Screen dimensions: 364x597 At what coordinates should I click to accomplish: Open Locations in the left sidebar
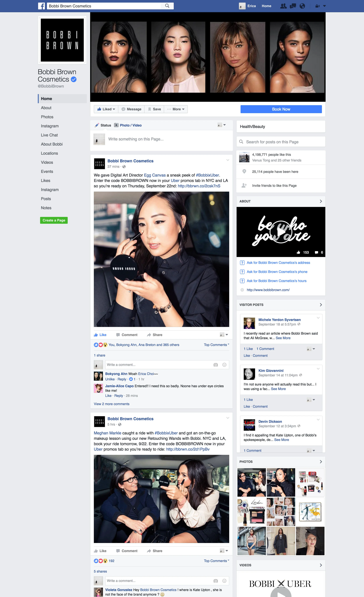[50, 153]
